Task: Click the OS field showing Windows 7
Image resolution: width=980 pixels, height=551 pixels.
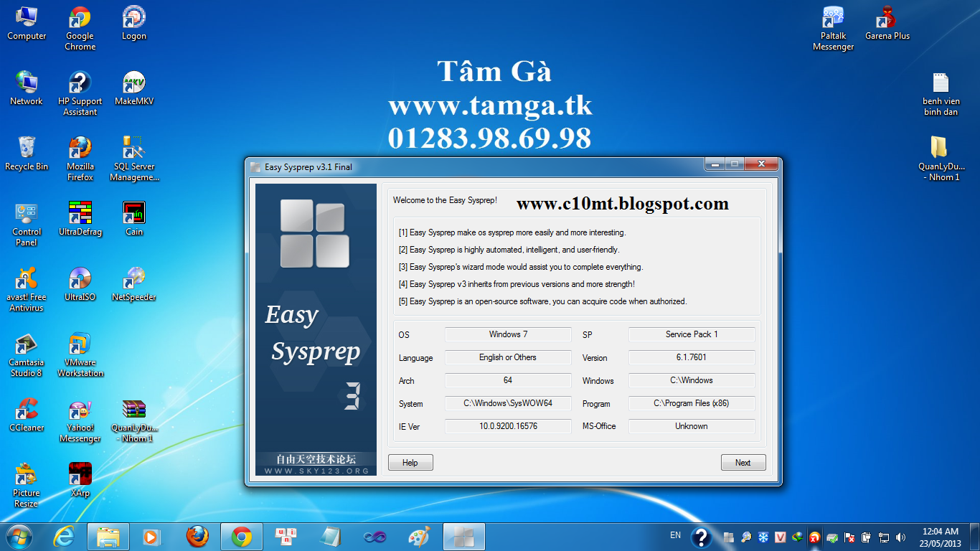Action: 508,334
